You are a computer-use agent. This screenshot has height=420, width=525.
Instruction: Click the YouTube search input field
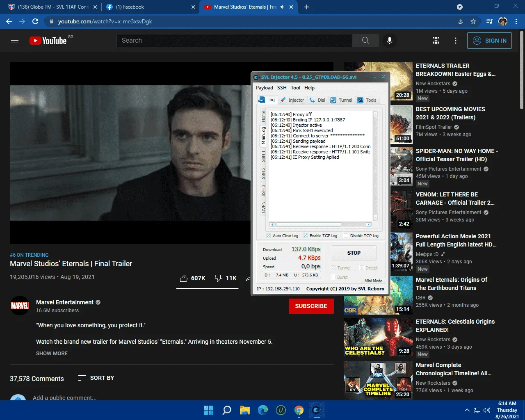click(235, 41)
